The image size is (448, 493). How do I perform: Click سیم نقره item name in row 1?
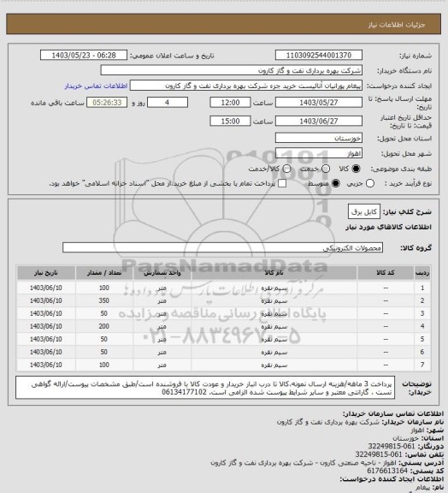274,288
